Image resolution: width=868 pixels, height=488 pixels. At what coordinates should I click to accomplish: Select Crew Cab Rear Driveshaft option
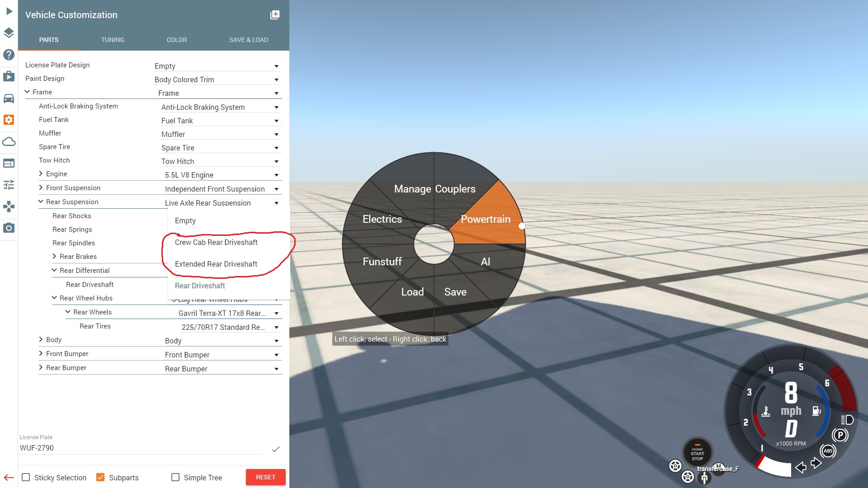216,242
